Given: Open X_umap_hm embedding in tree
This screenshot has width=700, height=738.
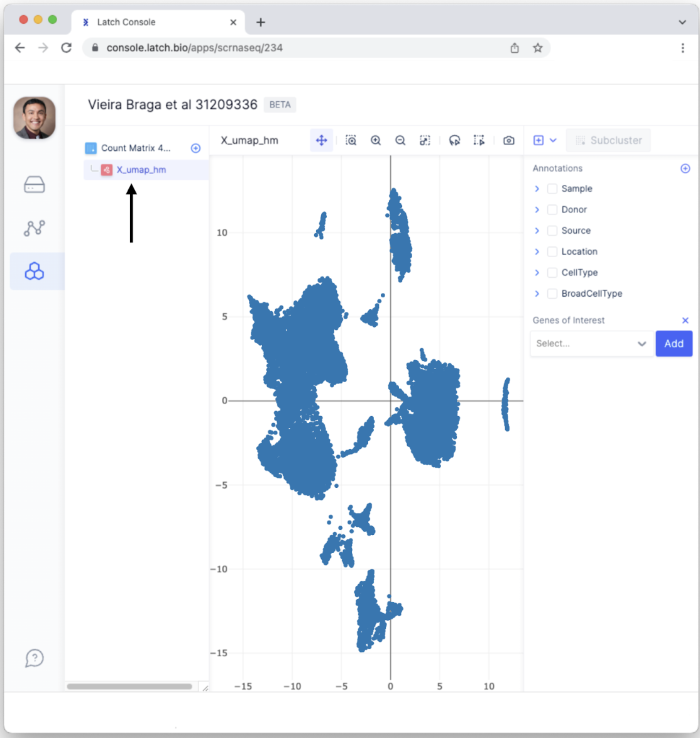Looking at the screenshot, I should tap(146, 170).
